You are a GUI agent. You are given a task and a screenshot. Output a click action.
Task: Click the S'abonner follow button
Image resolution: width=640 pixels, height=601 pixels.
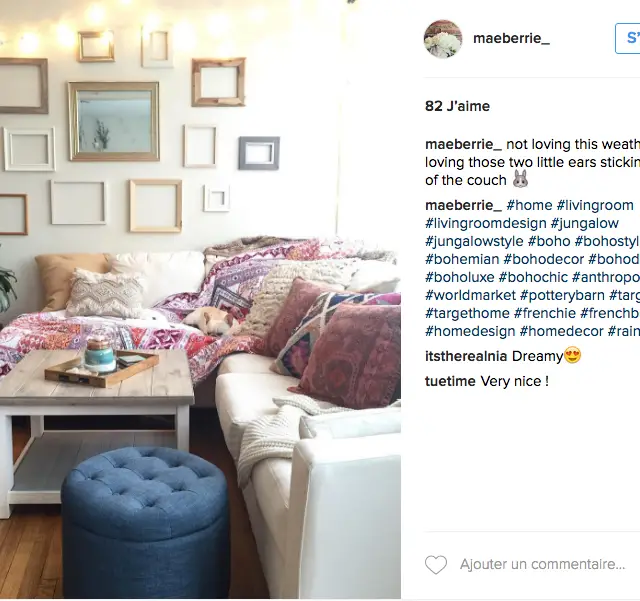click(x=628, y=38)
